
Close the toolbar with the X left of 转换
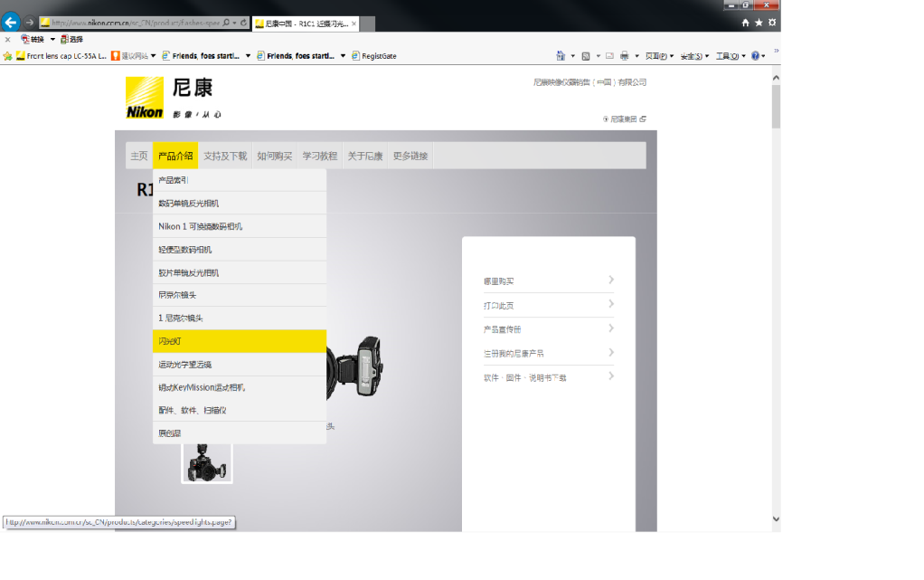(7, 40)
